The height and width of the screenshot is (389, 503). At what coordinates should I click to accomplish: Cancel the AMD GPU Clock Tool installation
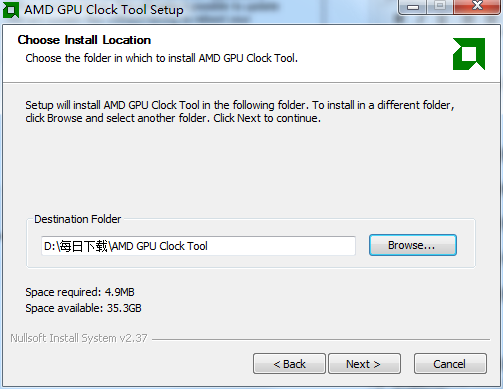click(x=450, y=364)
